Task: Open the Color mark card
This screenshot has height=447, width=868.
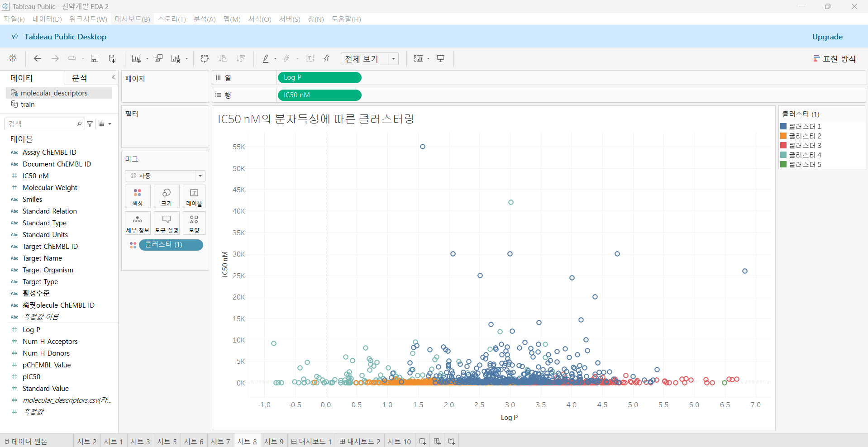Action: 138,196
